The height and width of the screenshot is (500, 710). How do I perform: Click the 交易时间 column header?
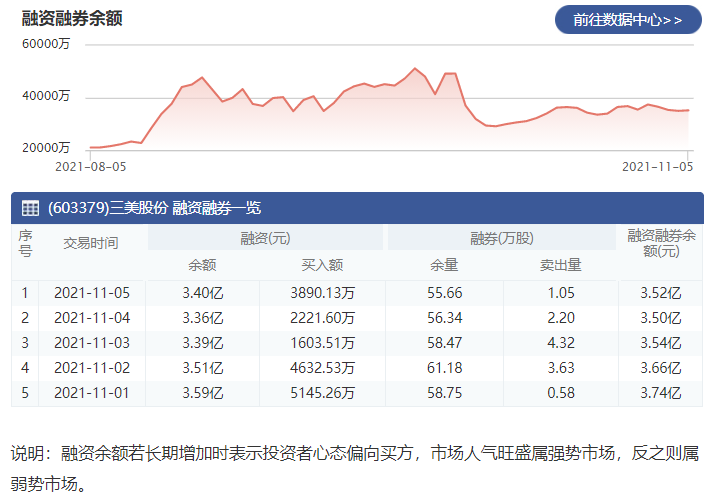[91, 243]
